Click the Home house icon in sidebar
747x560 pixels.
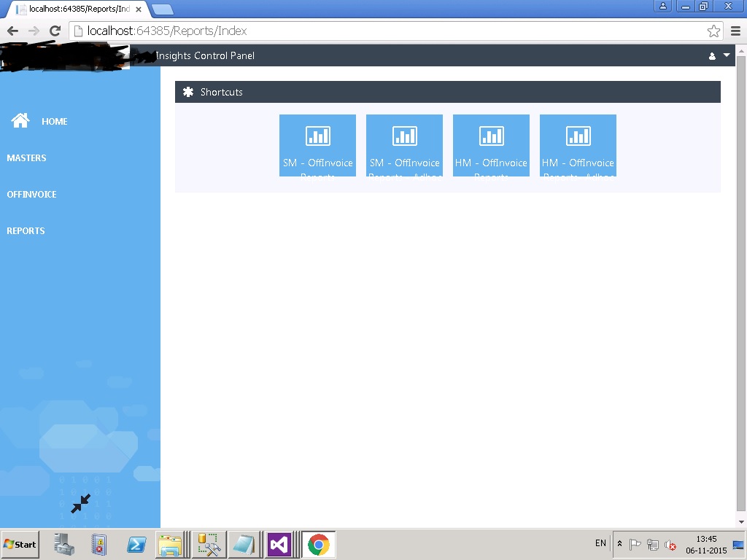[x=20, y=120]
